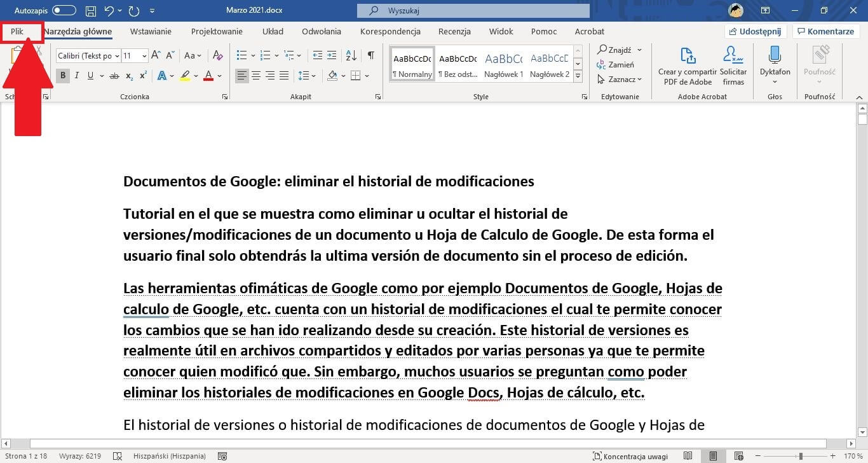Viewport: 868px width, 463px height.
Task: Open the Układ tab
Action: [273, 31]
